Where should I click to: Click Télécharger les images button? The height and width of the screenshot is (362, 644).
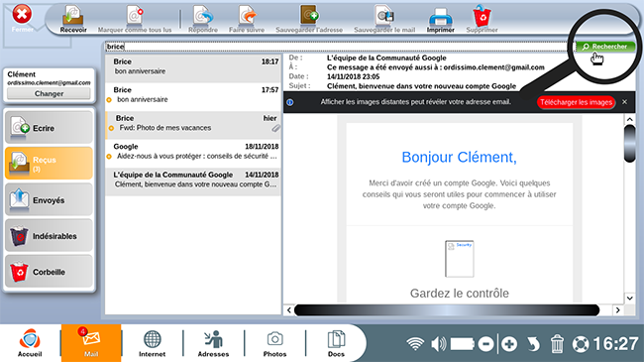click(576, 102)
